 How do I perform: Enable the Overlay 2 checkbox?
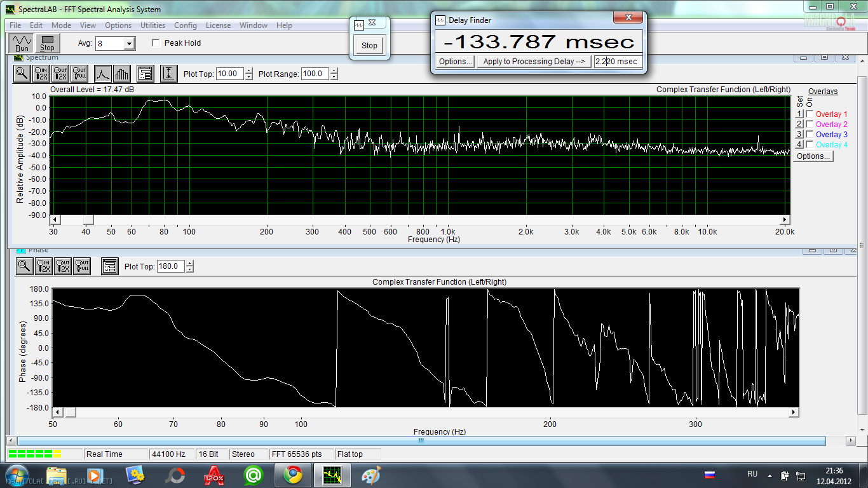810,125
